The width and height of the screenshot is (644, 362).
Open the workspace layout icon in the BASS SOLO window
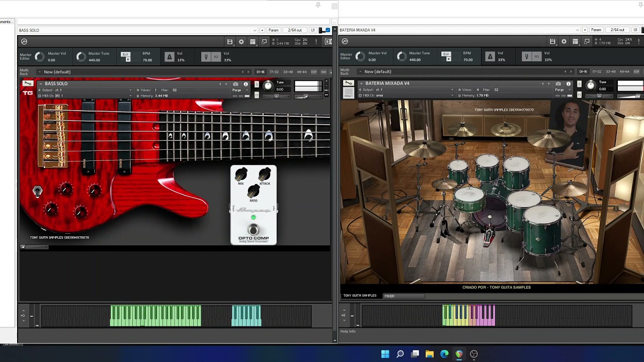pyautogui.click(x=253, y=42)
